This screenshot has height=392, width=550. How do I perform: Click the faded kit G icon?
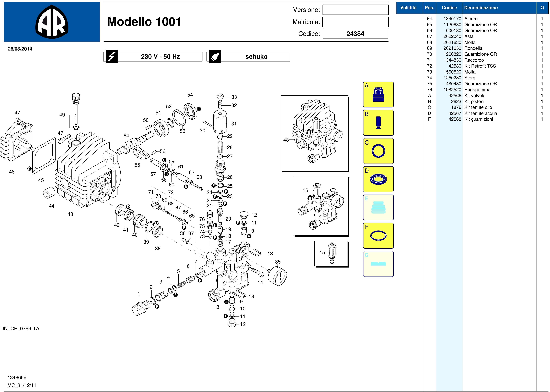(378, 264)
